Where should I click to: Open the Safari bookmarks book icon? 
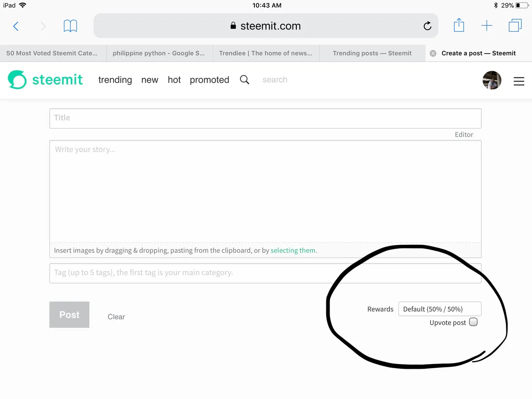pyautogui.click(x=70, y=26)
